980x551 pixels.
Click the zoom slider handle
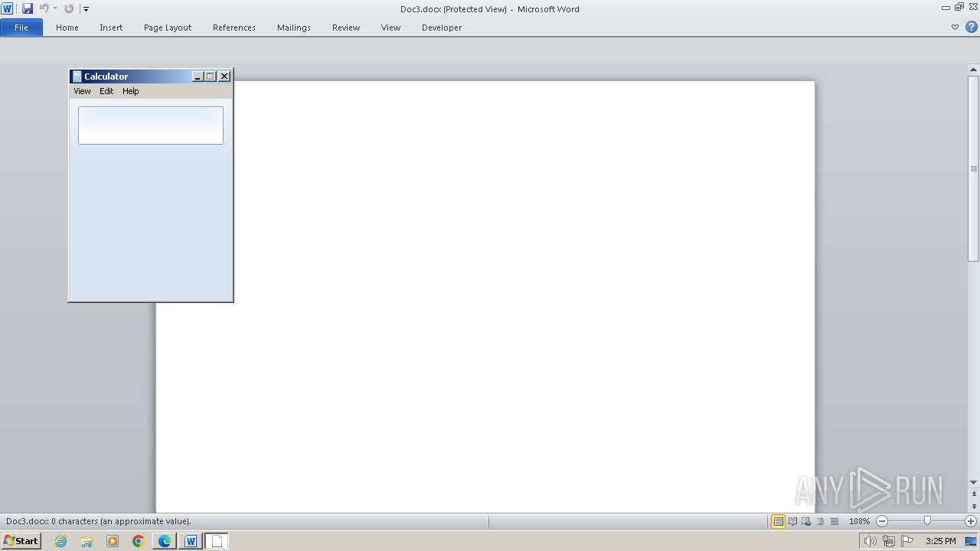[x=927, y=521]
